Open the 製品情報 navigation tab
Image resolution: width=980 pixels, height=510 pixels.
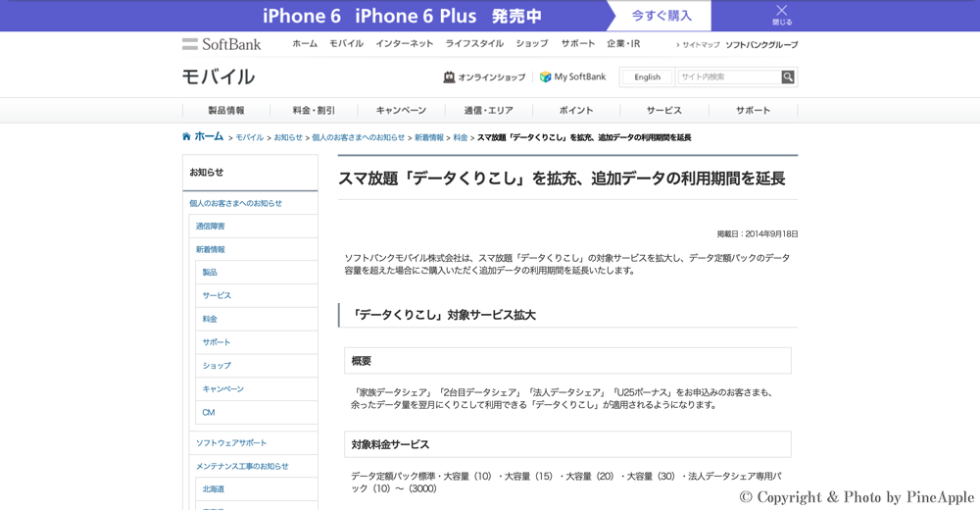(x=226, y=111)
